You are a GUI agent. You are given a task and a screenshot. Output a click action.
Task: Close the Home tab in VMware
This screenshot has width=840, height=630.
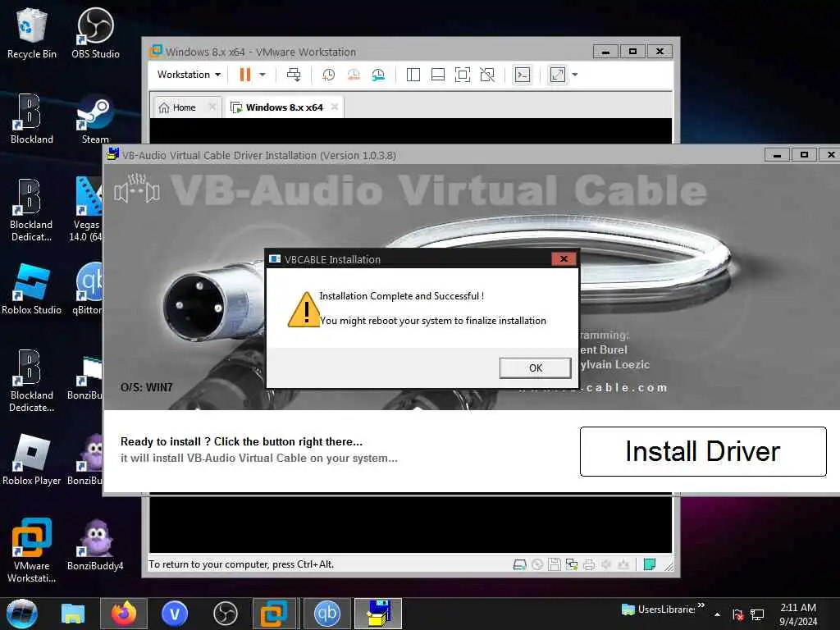coord(212,107)
